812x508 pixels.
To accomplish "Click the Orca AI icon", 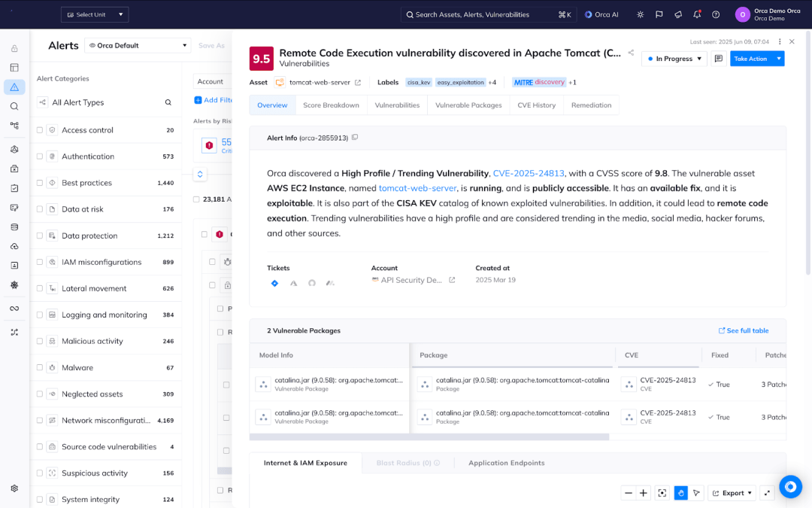I will 588,14.
